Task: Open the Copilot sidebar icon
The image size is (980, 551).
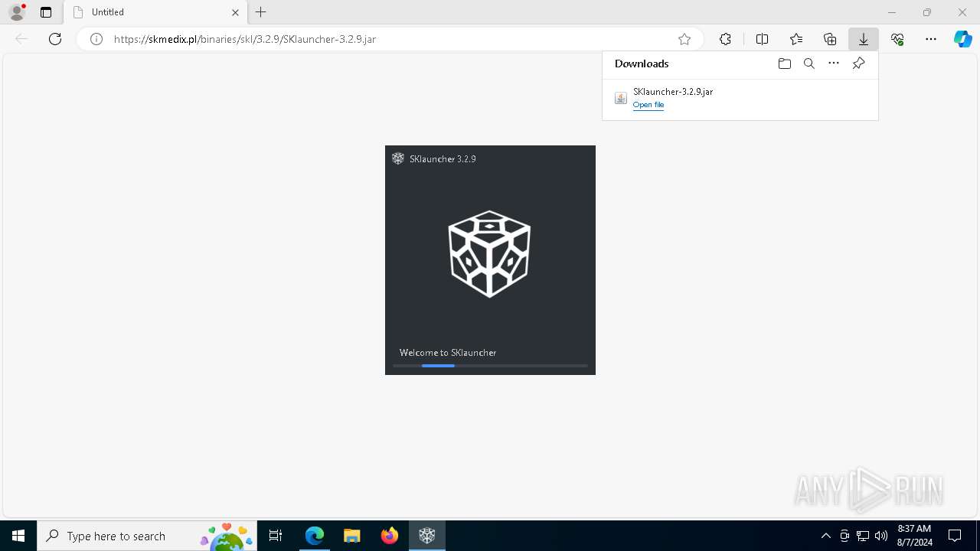Action: point(963,39)
